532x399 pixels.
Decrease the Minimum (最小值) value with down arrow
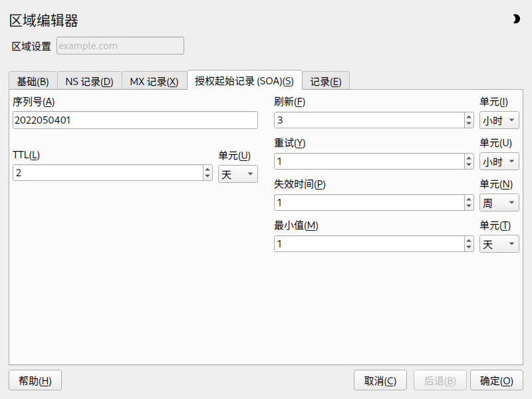pyautogui.click(x=469, y=247)
